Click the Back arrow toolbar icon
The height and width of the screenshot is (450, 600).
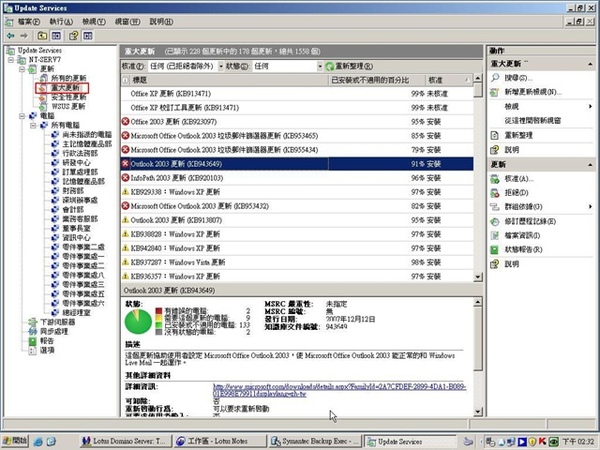10,36
